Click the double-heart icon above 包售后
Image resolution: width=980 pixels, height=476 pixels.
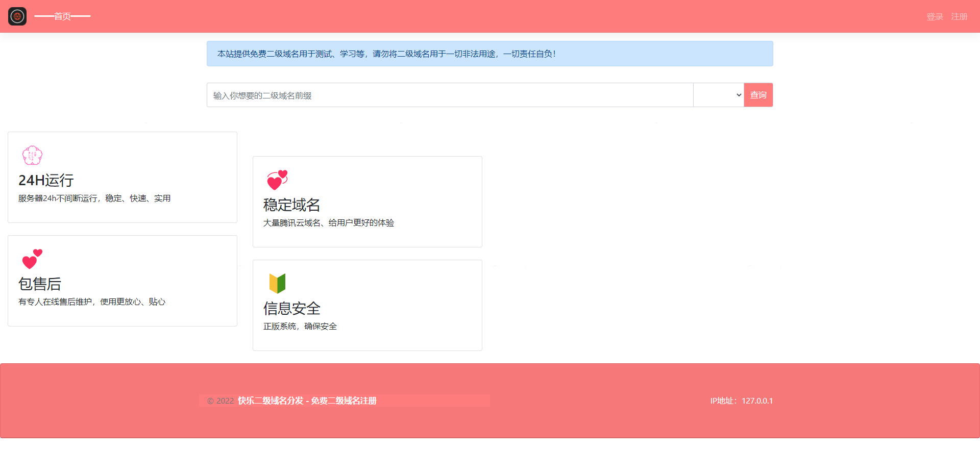pyautogui.click(x=32, y=259)
